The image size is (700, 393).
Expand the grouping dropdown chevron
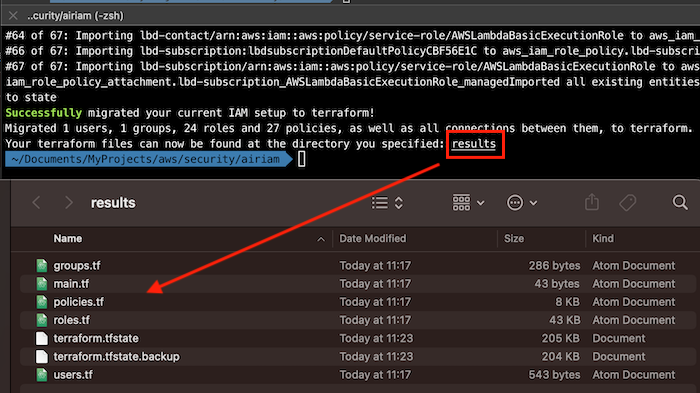tap(480, 203)
